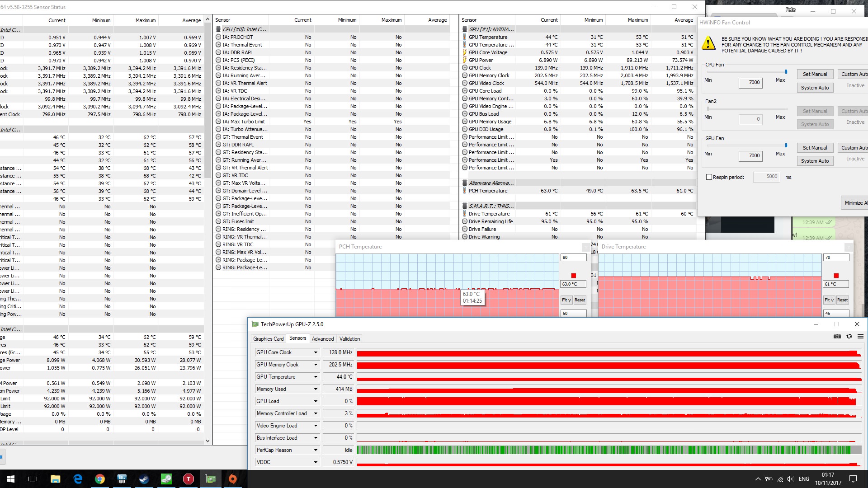Open Windows Start menu

click(x=11, y=479)
